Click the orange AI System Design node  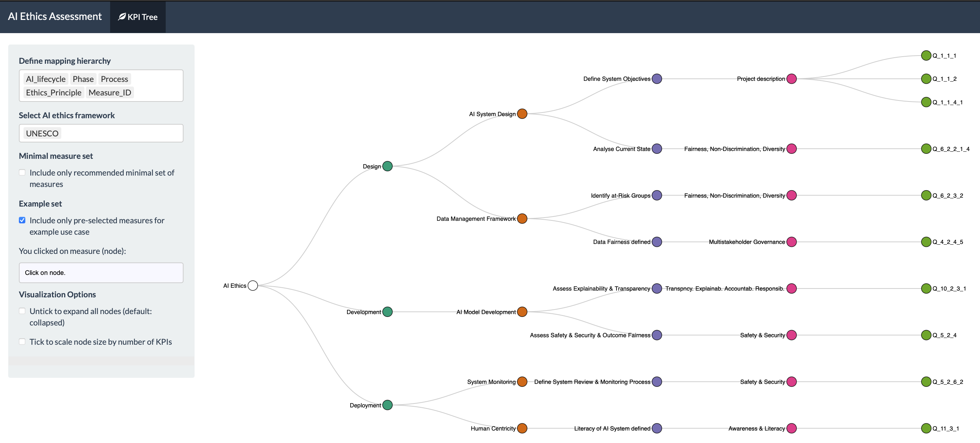point(522,114)
